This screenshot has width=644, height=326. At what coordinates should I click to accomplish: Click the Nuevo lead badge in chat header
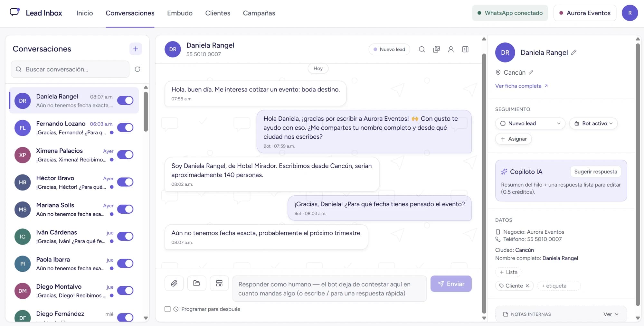389,49
